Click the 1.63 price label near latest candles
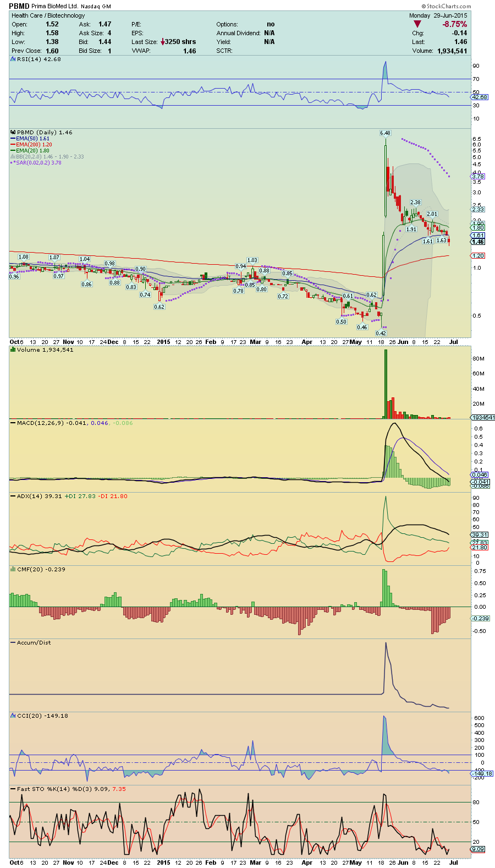This screenshot has width=495, height=868. (441, 241)
